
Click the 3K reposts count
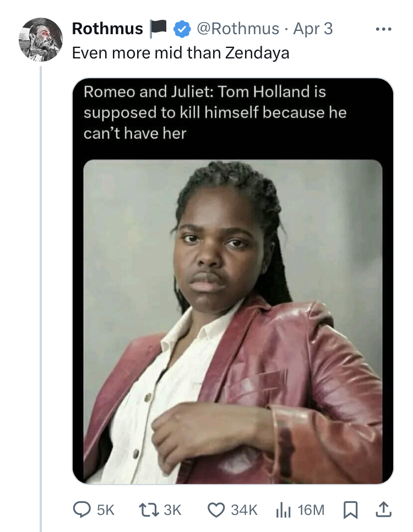coord(172,510)
